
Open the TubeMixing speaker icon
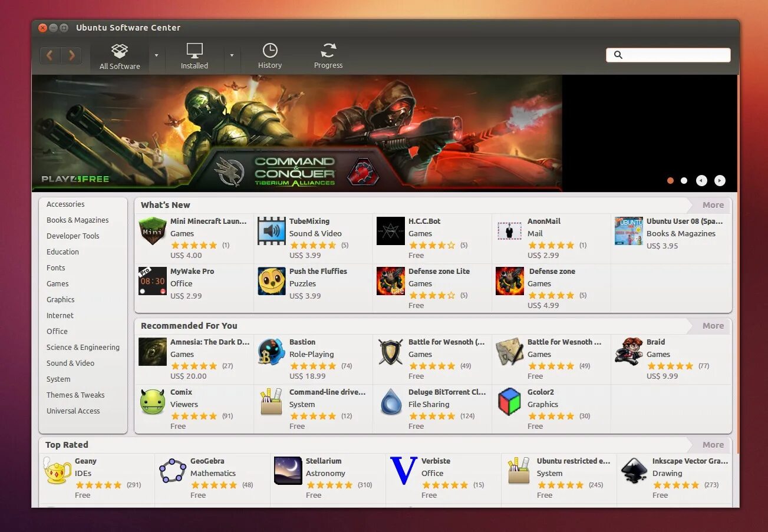click(x=272, y=231)
